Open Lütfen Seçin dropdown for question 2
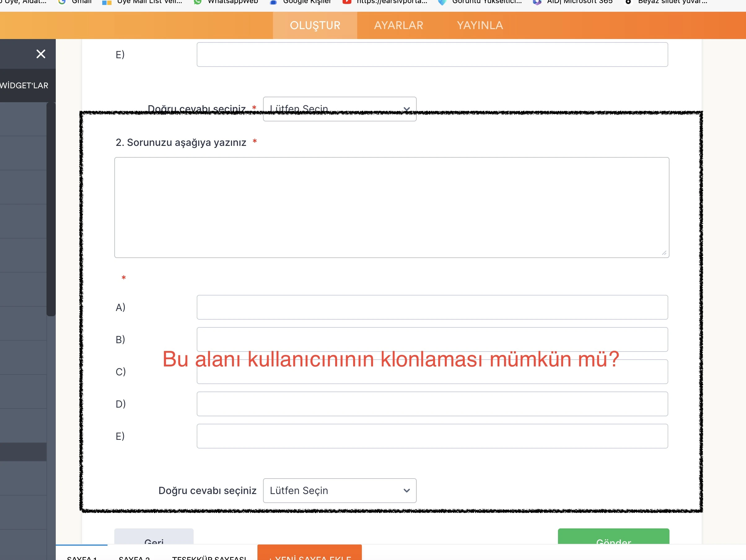The width and height of the screenshot is (746, 560). 339,491
